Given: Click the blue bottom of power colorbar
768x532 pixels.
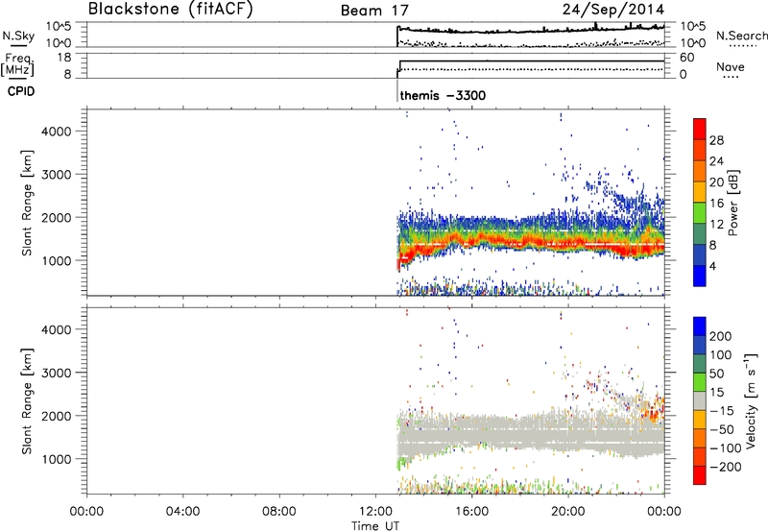Looking at the screenshot, I should tap(700, 276).
